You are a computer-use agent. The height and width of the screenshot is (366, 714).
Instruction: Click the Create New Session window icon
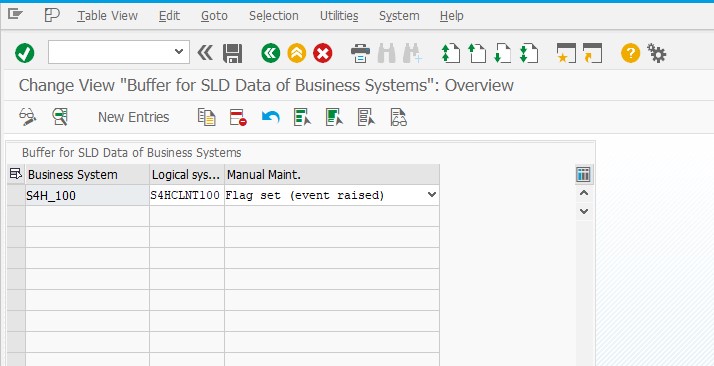(566, 53)
